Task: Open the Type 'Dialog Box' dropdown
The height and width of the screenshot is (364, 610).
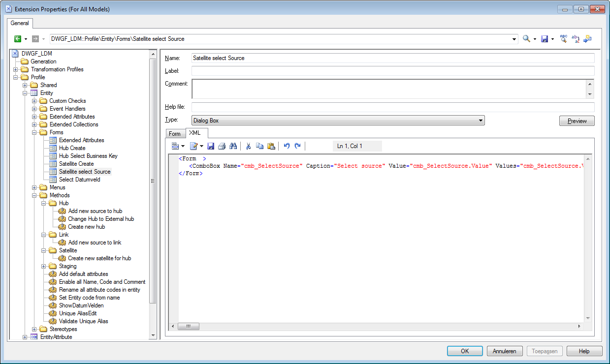Action: 481,121
